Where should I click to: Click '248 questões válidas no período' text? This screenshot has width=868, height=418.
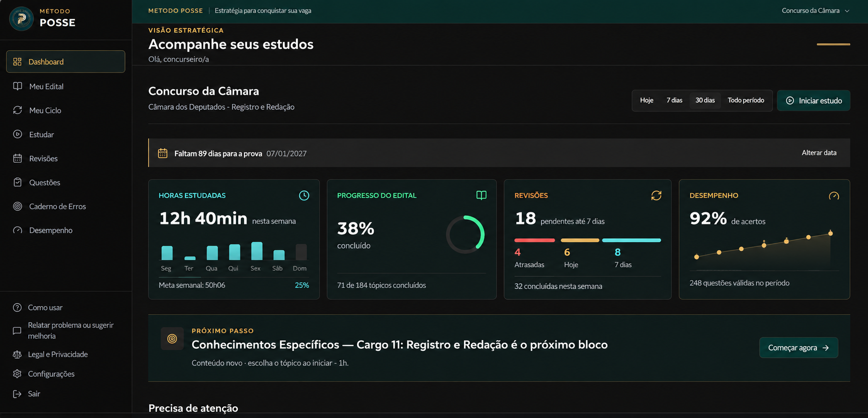[x=739, y=283]
